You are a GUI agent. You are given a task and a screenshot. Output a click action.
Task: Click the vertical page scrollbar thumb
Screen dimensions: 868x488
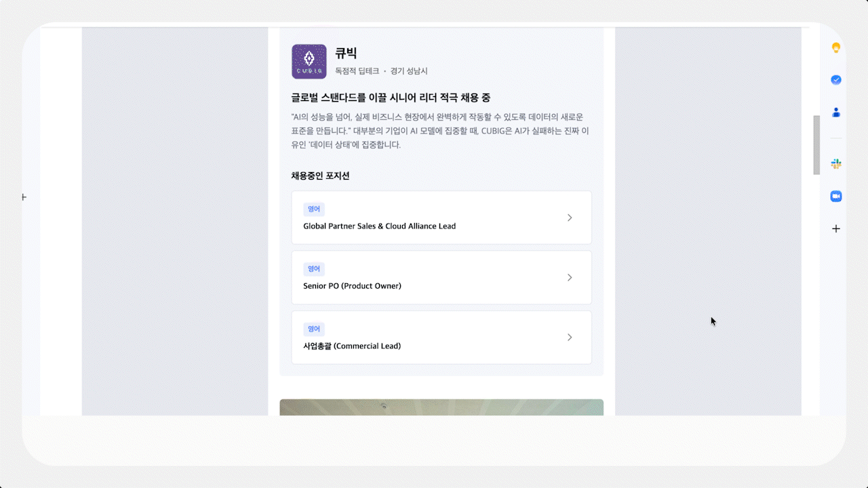(x=816, y=145)
